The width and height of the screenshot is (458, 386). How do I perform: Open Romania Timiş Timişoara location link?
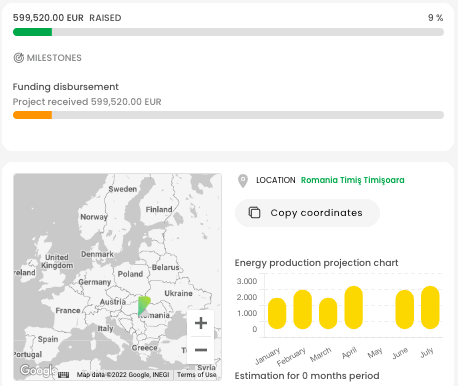click(x=353, y=180)
